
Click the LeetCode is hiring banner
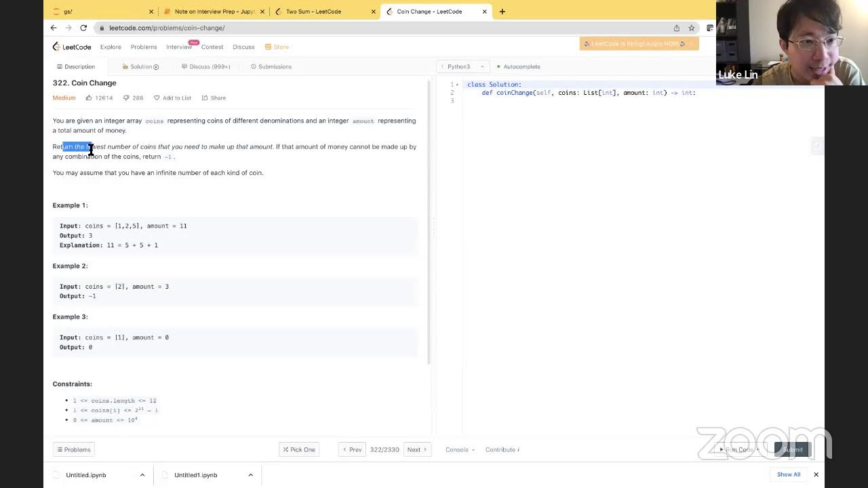[x=639, y=43]
